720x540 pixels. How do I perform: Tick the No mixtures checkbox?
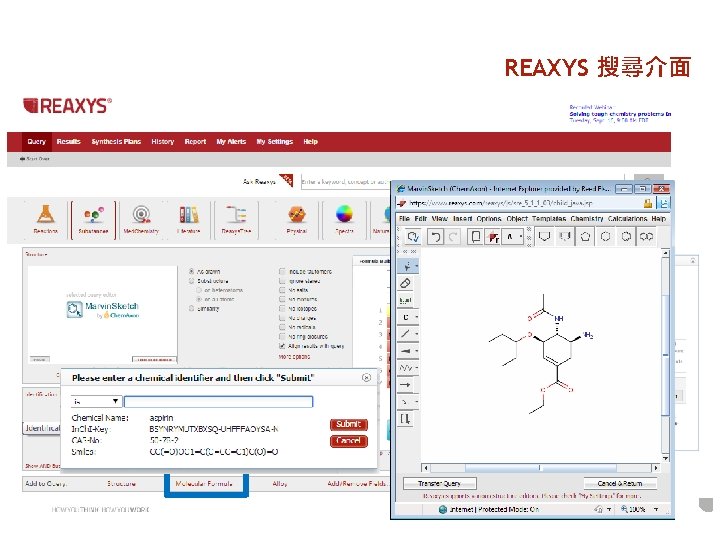[282, 299]
